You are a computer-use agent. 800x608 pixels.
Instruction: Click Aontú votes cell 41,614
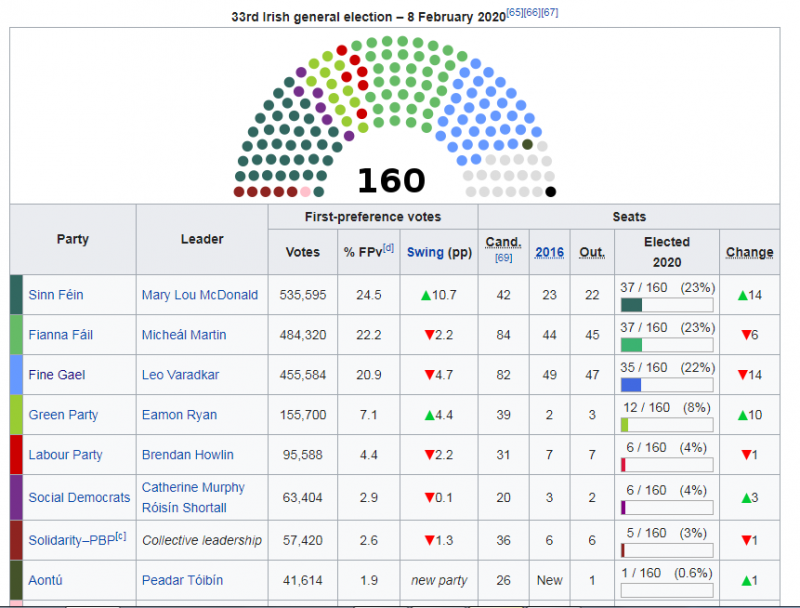click(x=303, y=580)
